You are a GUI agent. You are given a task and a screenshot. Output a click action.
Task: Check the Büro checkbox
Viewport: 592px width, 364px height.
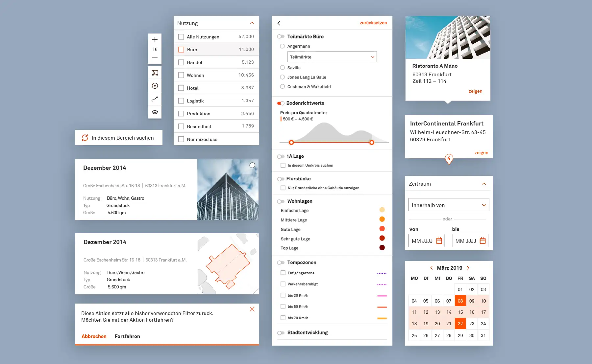(x=181, y=50)
